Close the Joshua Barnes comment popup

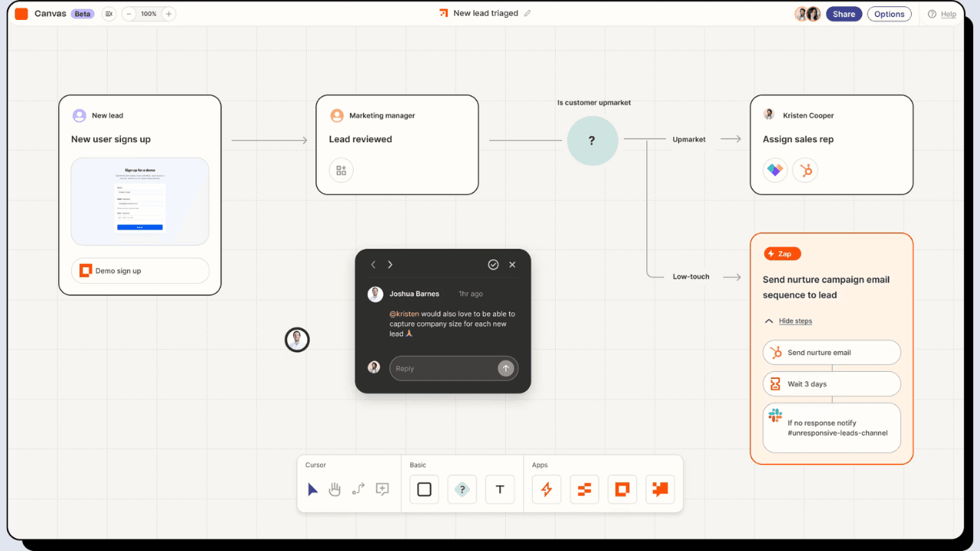pos(512,265)
